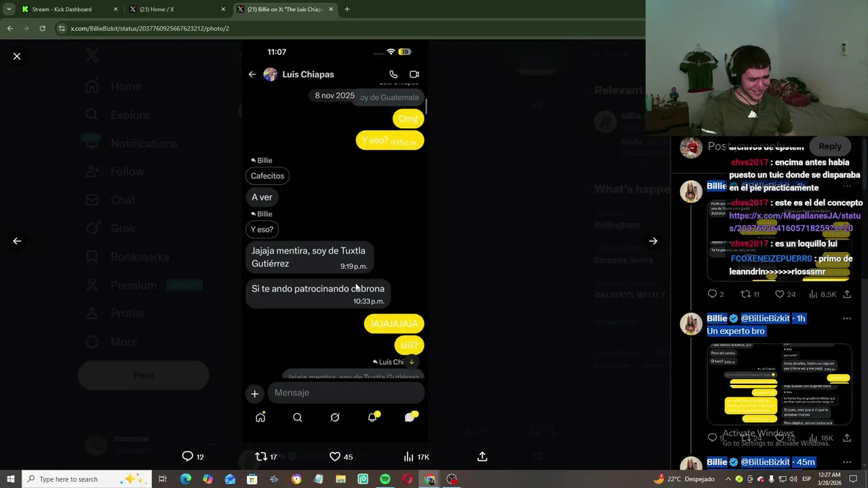The image size is (868, 488).
Task: Open Chrome from the taskbar
Action: pyautogui.click(x=429, y=479)
